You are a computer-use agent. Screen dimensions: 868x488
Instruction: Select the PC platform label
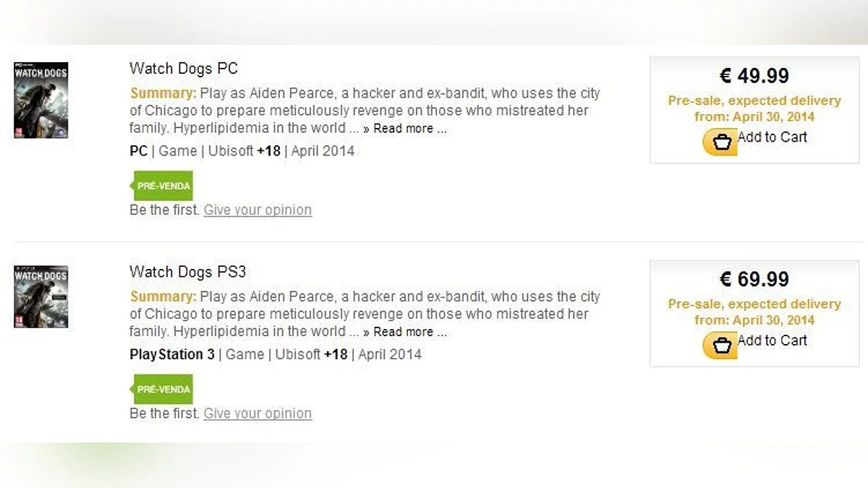(138, 151)
